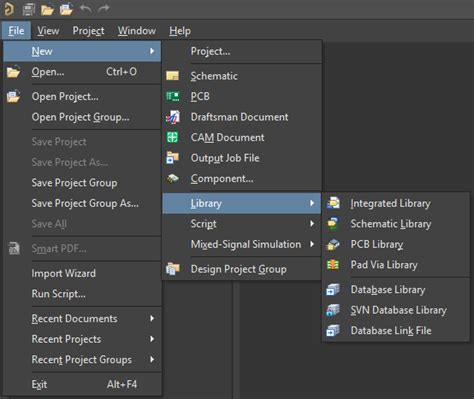Image resolution: width=474 pixels, height=399 pixels.
Task: Click the Smart PDF... menu entry
Action: [82, 248]
